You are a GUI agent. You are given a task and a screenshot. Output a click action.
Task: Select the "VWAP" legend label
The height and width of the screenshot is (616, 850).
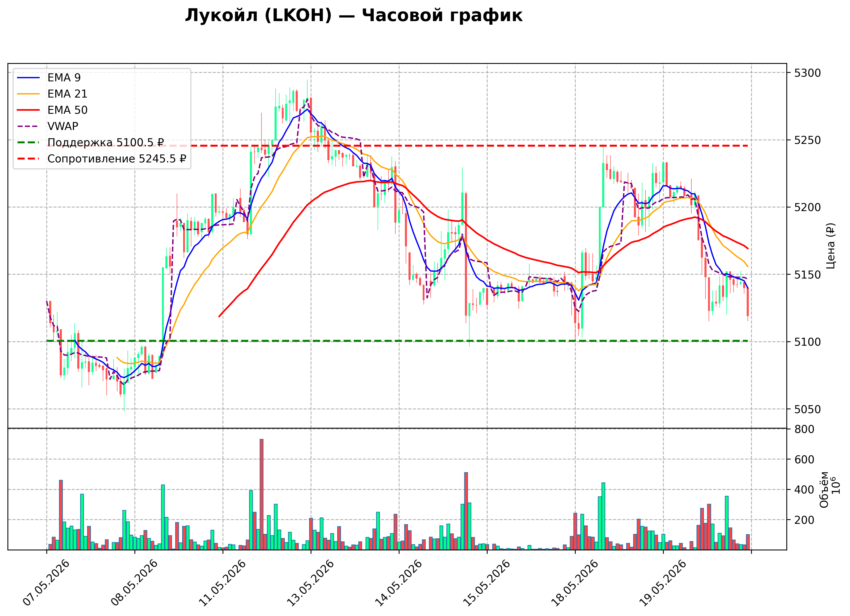tap(63, 126)
